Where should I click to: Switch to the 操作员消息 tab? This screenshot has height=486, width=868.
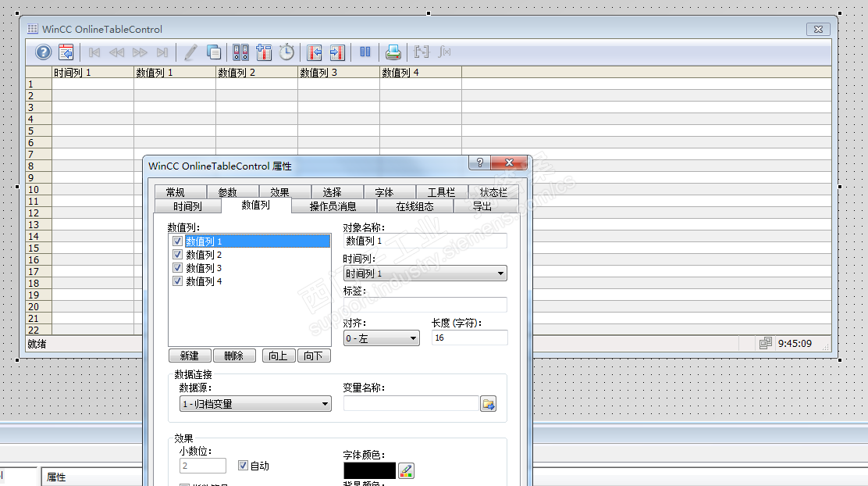pos(333,206)
